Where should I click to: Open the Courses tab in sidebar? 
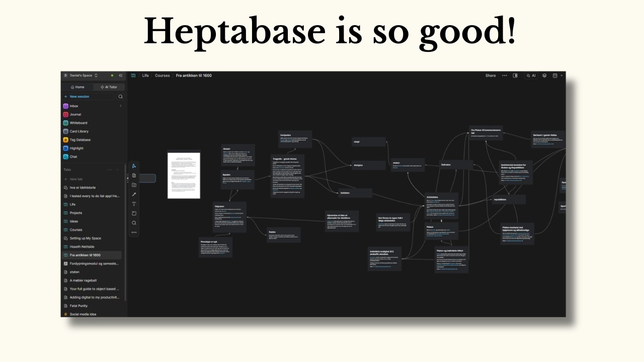92,230
